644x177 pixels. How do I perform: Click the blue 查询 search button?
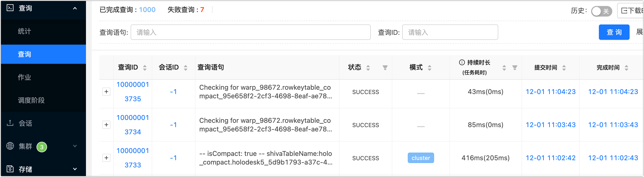coord(614,32)
